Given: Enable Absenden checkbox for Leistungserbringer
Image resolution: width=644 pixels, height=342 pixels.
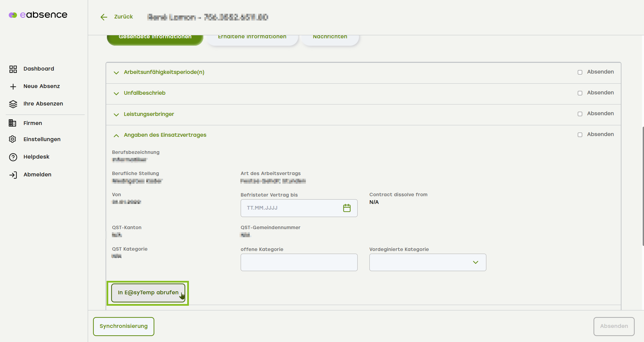Looking at the screenshot, I should (x=580, y=114).
